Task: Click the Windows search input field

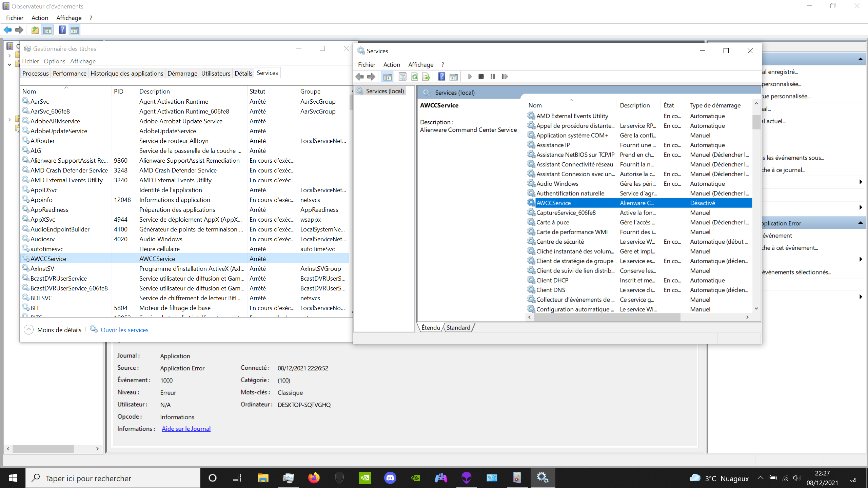Action: point(112,478)
